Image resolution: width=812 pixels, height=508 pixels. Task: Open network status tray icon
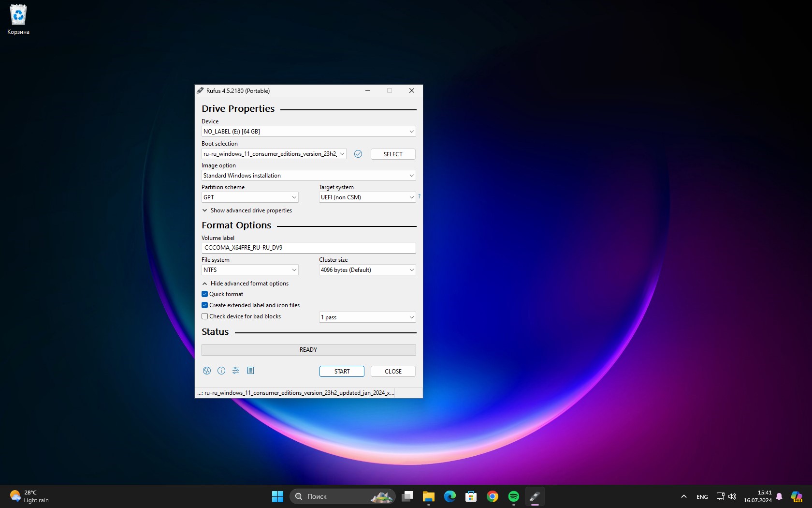click(720, 496)
